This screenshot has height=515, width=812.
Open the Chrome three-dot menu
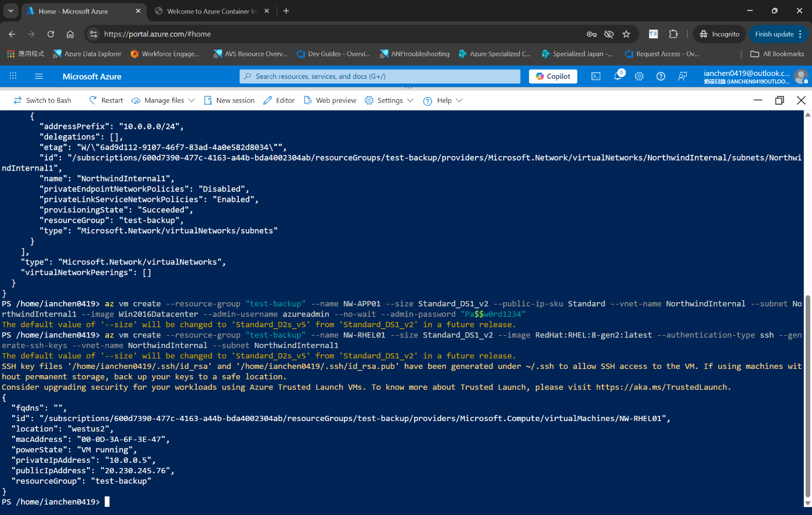(800, 34)
